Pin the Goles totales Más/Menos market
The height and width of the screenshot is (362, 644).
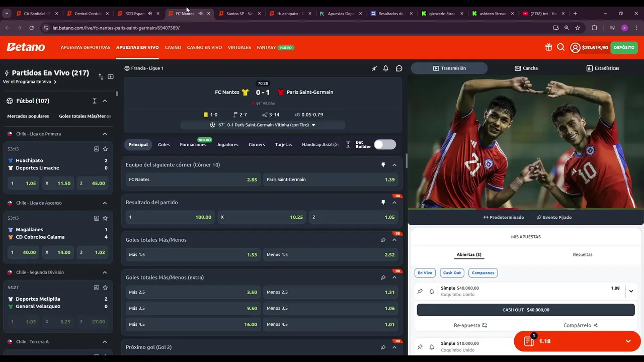coord(383,240)
